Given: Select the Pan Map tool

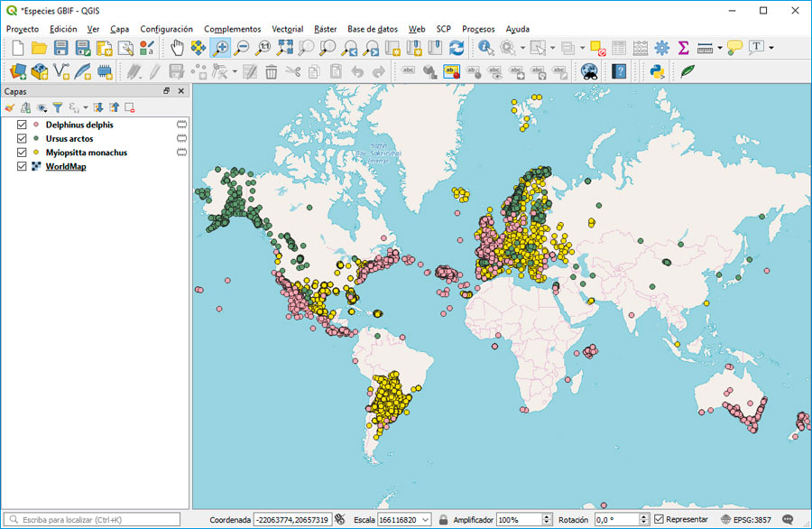Looking at the screenshot, I should (x=177, y=46).
